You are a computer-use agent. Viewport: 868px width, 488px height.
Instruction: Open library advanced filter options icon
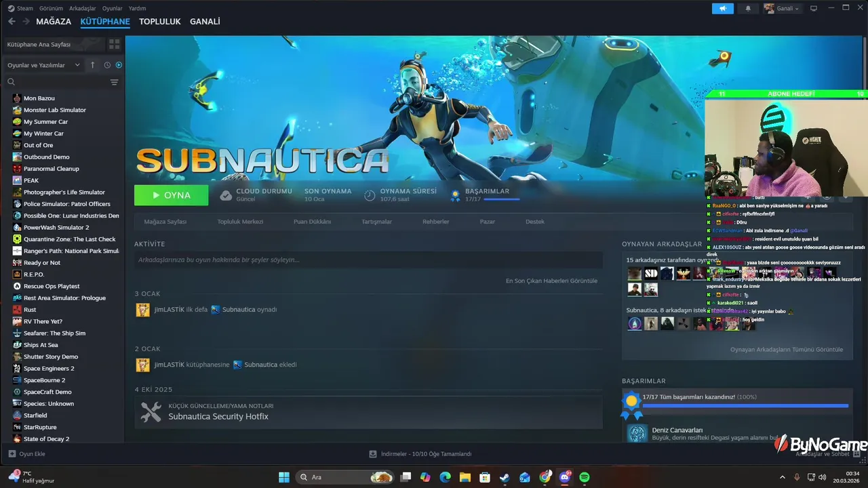(114, 82)
